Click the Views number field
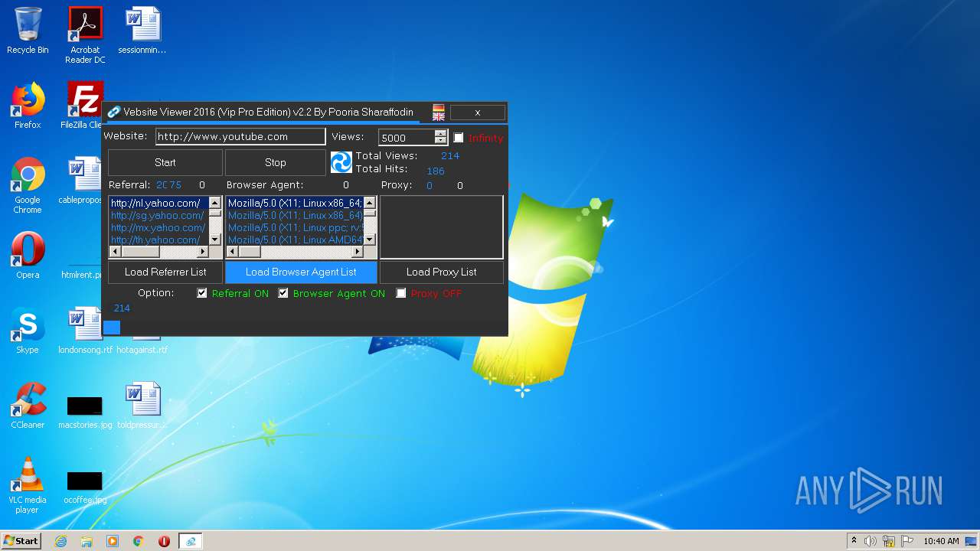 pyautogui.click(x=407, y=138)
